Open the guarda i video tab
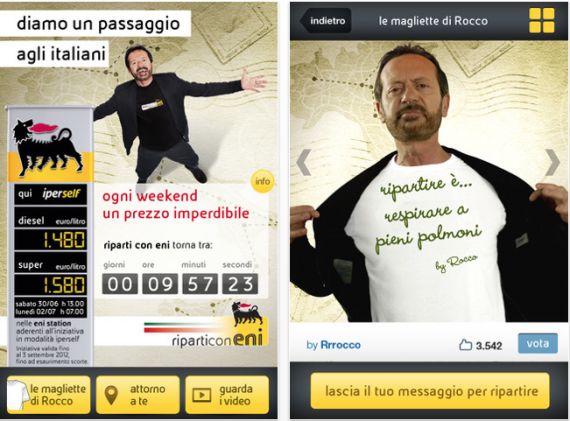The width and height of the screenshot is (570, 421). (227, 395)
